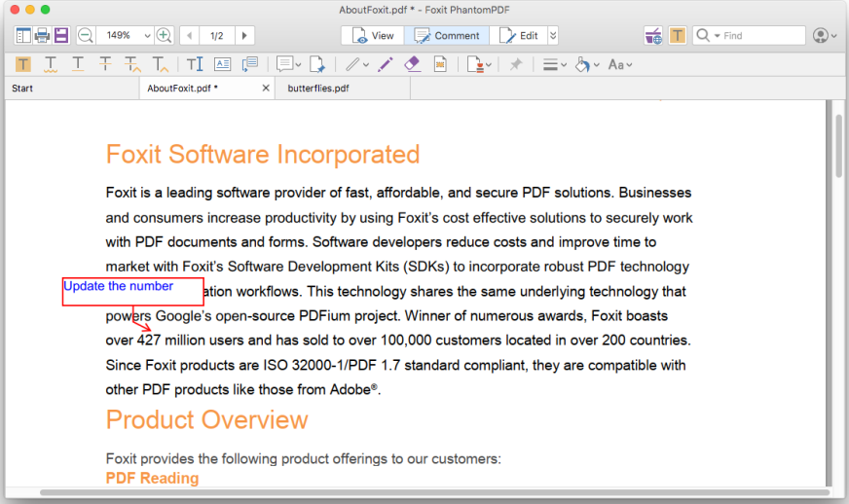Select the Strikeout text tool
The image size is (849, 504).
click(105, 64)
